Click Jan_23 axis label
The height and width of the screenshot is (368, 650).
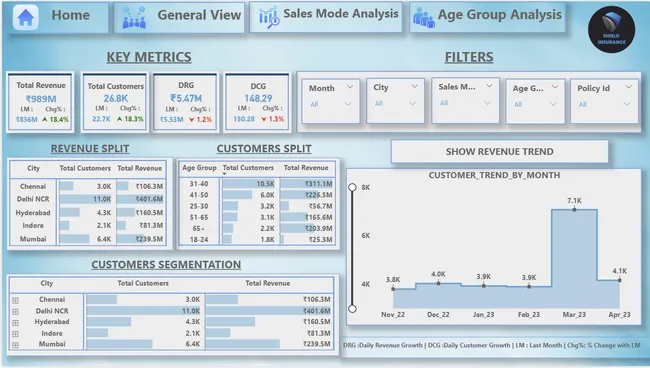[x=483, y=315]
